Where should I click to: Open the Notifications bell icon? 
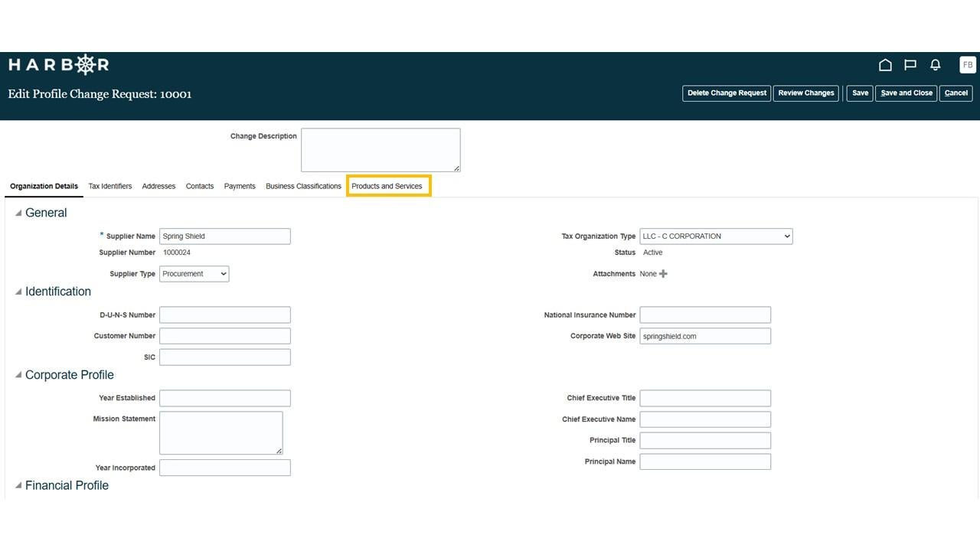coord(935,65)
